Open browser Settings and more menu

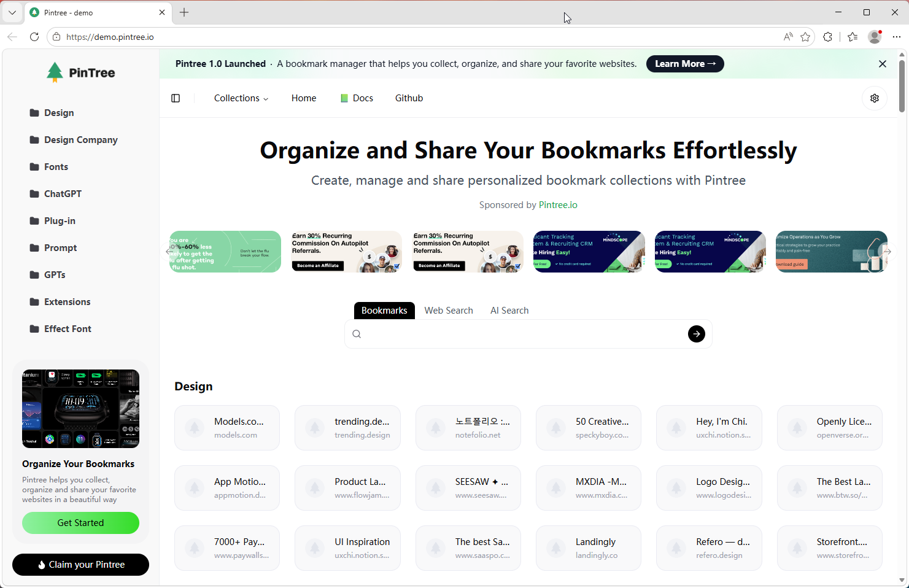pyautogui.click(x=897, y=37)
